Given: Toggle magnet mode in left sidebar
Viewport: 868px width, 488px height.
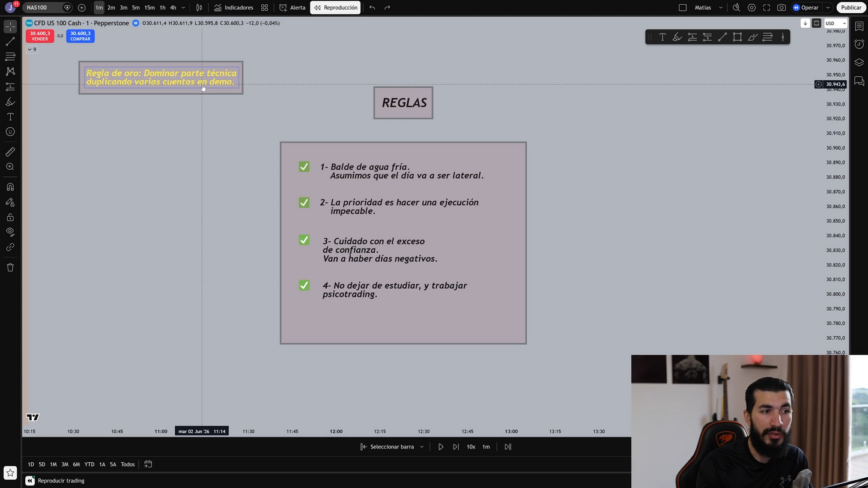Looking at the screenshot, I should click(x=10, y=187).
